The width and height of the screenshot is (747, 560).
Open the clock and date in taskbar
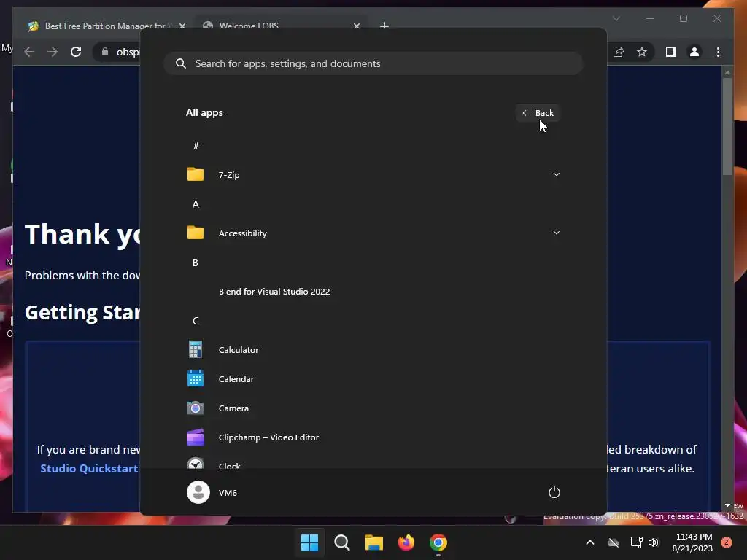(693, 542)
